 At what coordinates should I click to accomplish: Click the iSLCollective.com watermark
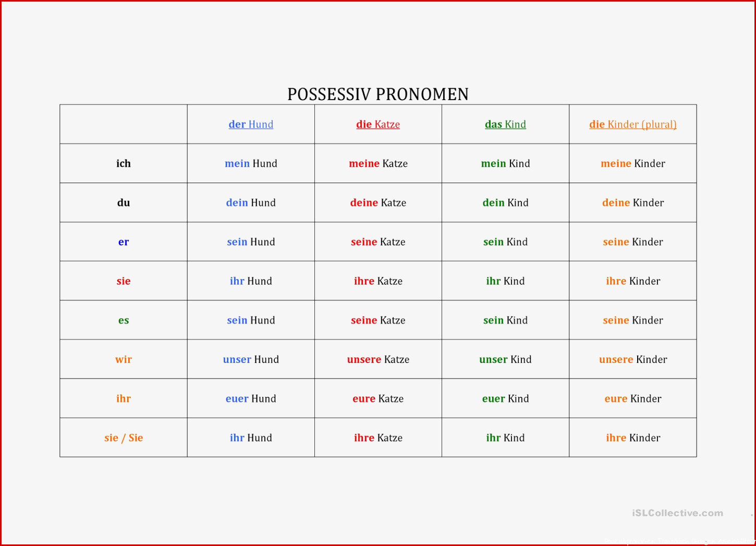point(677,513)
